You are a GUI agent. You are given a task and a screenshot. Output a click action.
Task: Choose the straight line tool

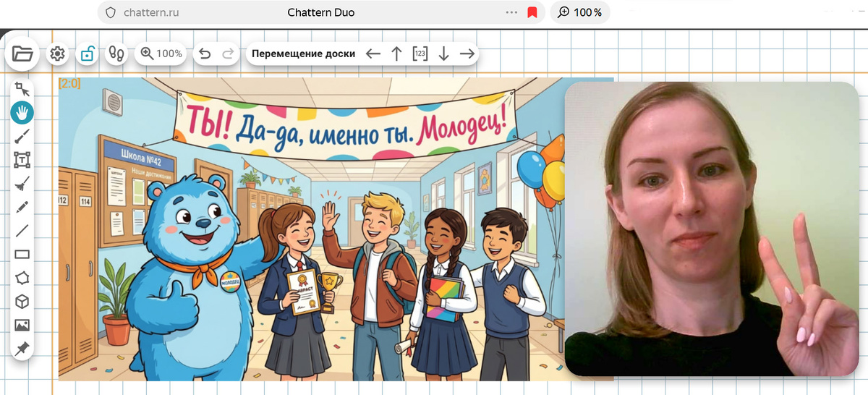[x=22, y=231]
